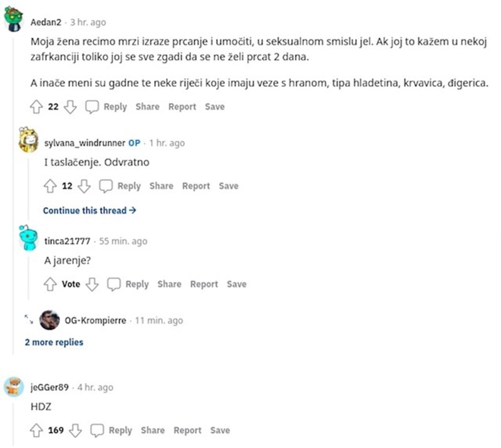The width and height of the screenshot is (501, 448).
Task: Upvote Aedan2's comment
Action: click(36, 107)
